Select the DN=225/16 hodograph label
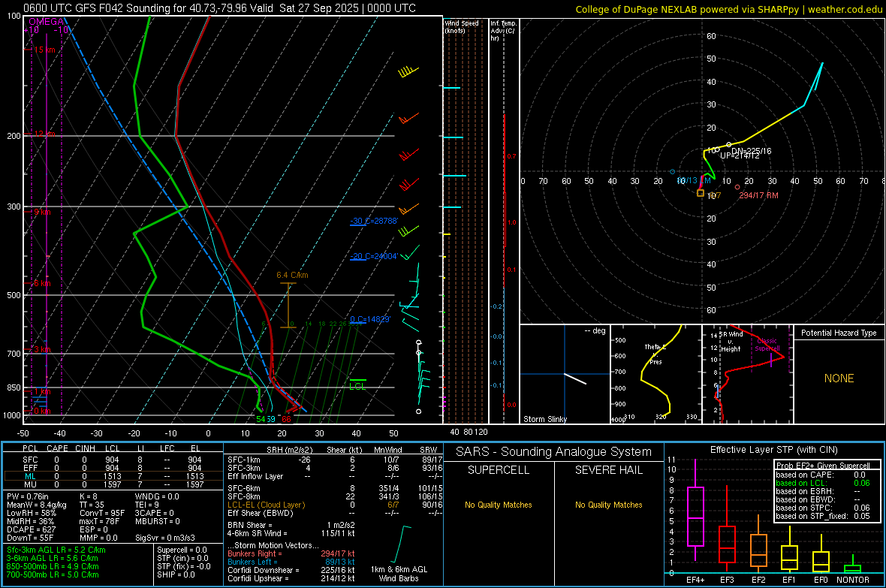 coord(751,151)
